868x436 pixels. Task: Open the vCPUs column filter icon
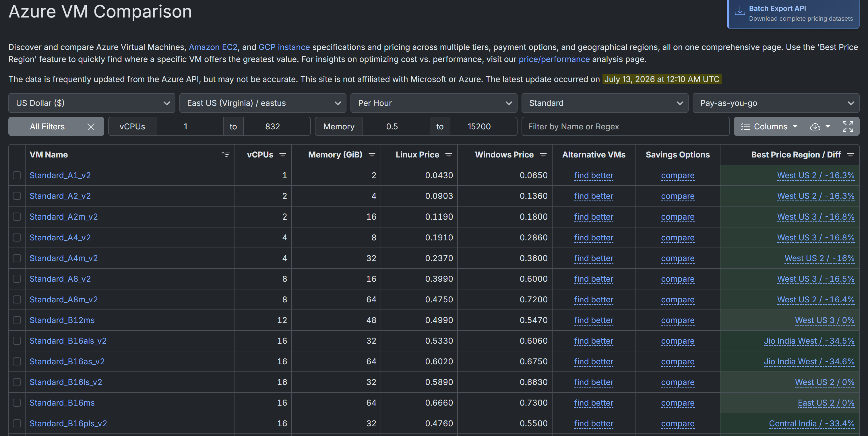(283, 155)
